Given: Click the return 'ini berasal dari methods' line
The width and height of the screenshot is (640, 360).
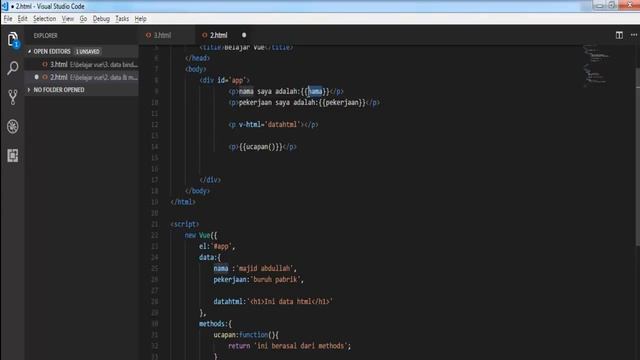Looking at the screenshot, I should (x=289, y=346).
